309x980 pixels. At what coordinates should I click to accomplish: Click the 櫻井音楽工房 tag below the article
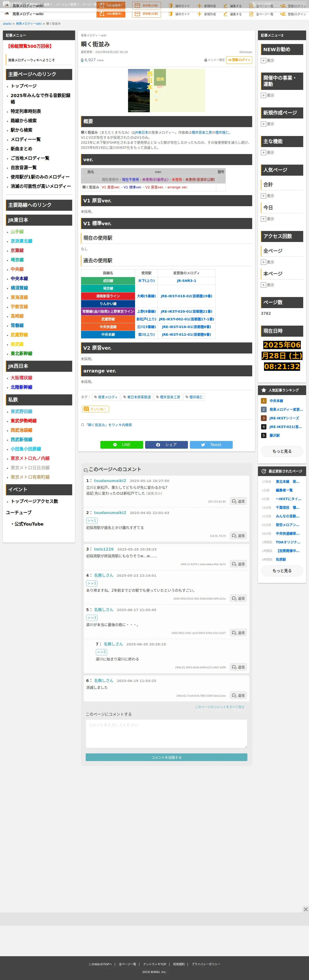(168, 397)
